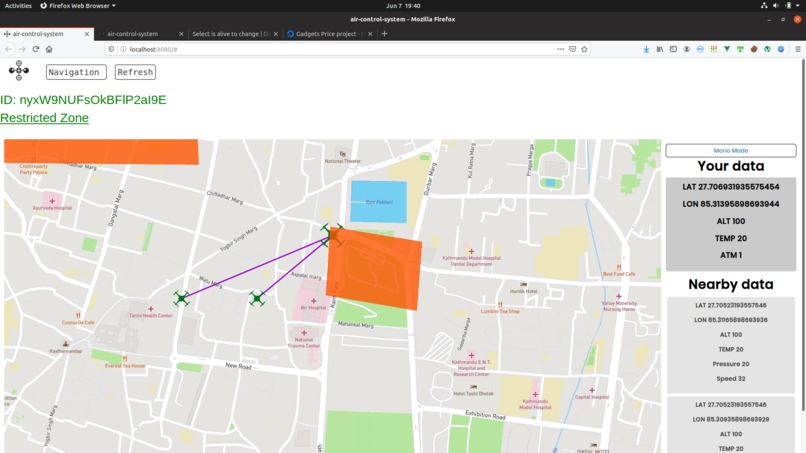Click the brown cookie extension icon
Viewport: 806px width, 453px height.
(x=754, y=49)
